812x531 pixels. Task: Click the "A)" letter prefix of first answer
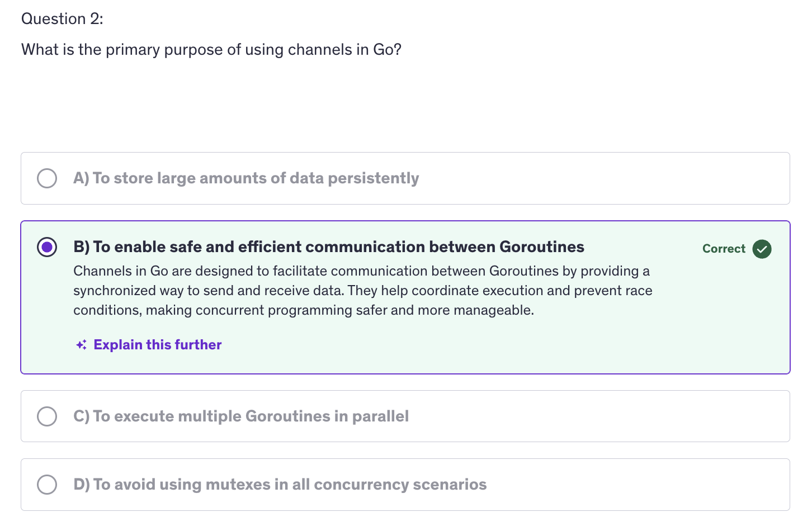(x=81, y=178)
